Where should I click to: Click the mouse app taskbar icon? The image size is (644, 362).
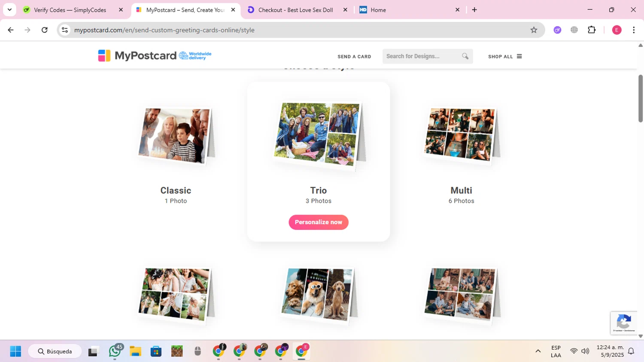click(x=197, y=351)
